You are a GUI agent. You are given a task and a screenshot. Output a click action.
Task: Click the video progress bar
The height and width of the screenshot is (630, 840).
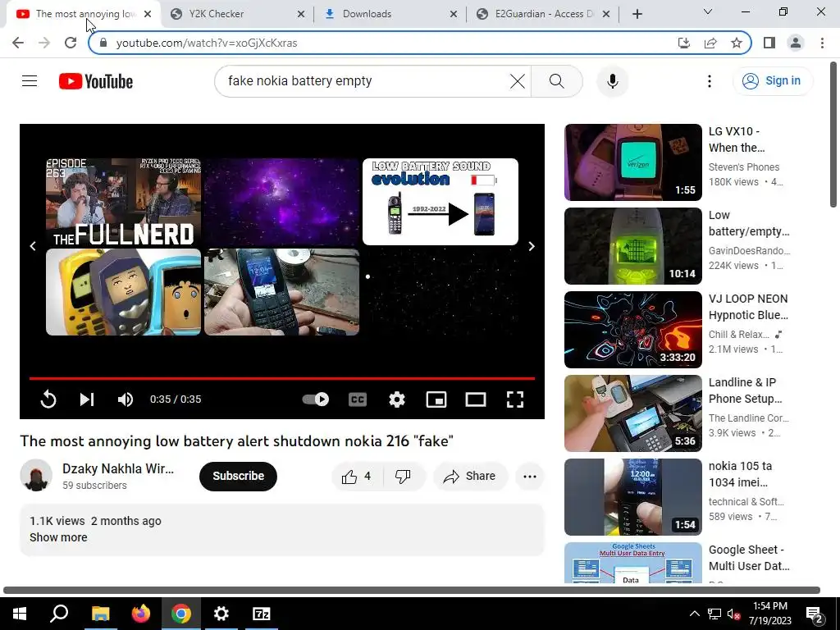282,378
